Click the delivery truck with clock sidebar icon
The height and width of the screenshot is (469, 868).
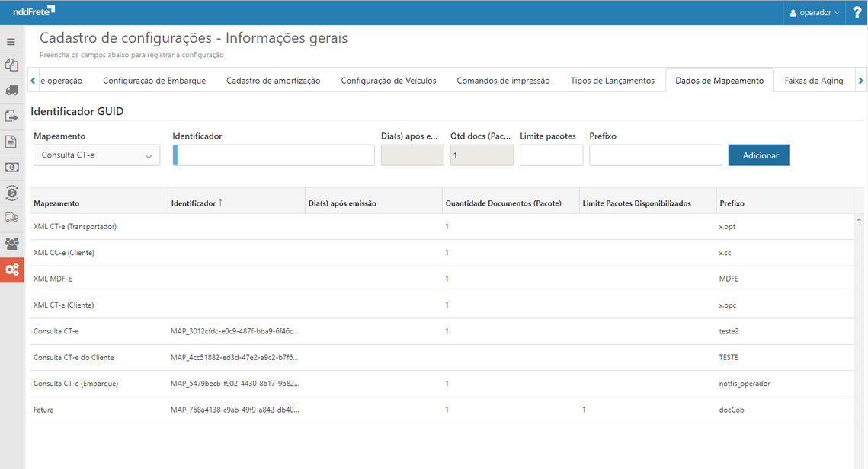pos(11,219)
